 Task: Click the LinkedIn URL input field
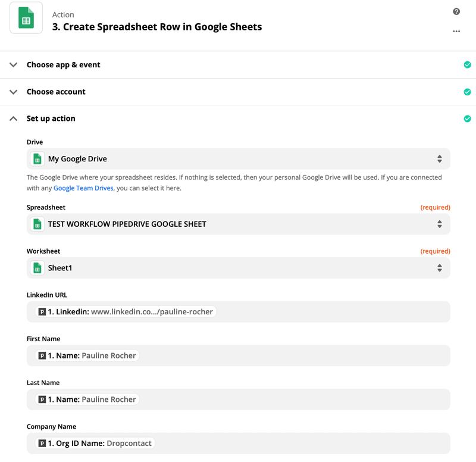239,311
